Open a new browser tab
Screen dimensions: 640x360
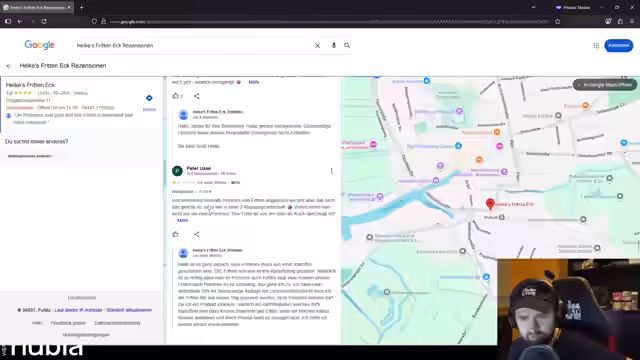tap(82, 7)
